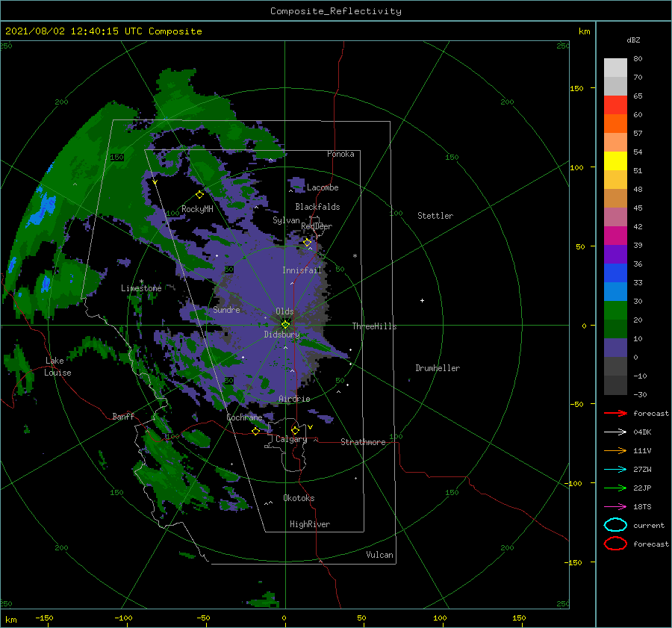The width and height of the screenshot is (672, 628).
Task: Select the yellow 54 dBZ color swatch
Action: pos(615,161)
